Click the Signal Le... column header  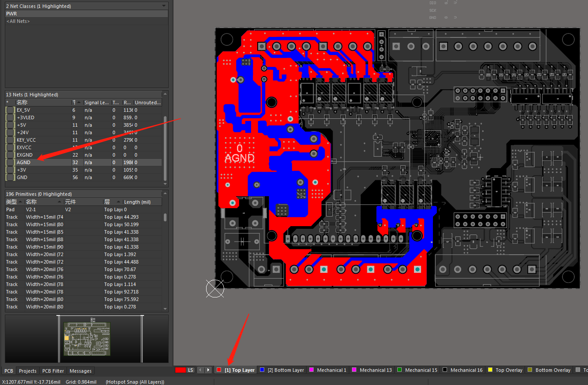click(x=97, y=103)
